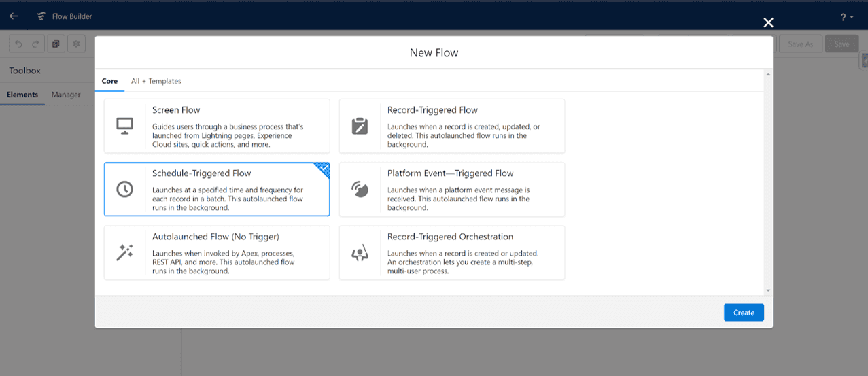Click the Record-Triggered Orchestration people icon
Viewport: 868px width, 376px height.
click(360, 253)
